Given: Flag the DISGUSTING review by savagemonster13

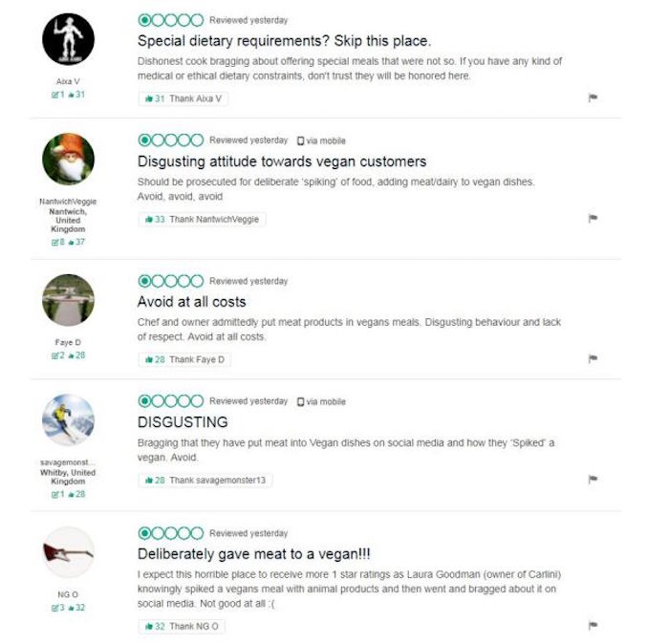Looking at the screenshot, I should pyautogui.click(x=593, y=480).
